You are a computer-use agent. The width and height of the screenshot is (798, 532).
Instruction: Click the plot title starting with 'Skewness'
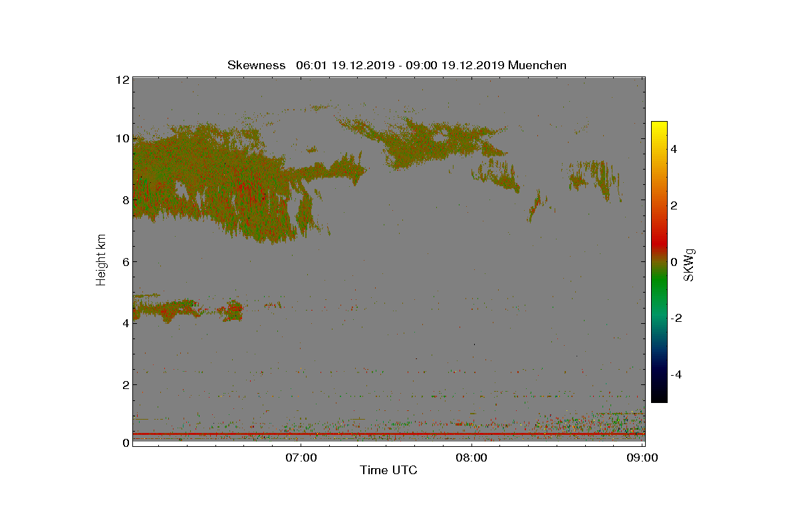coord(397,65)
